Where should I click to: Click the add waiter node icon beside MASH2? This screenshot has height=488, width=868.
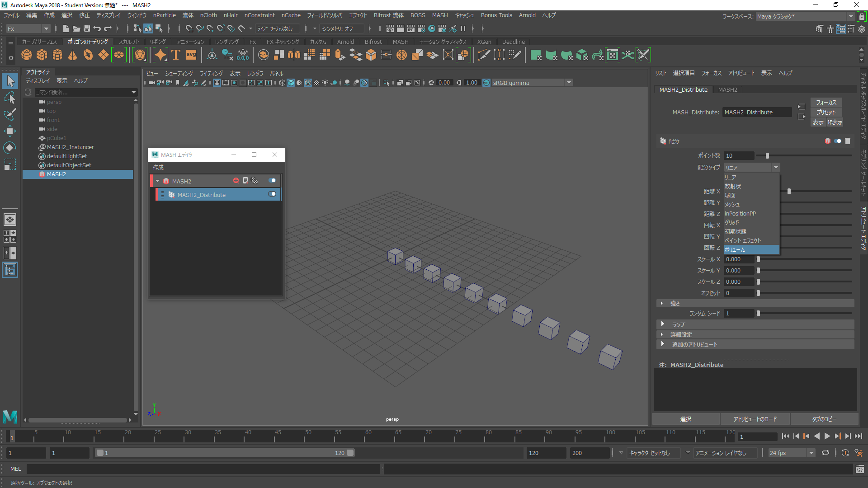(236, 181)
